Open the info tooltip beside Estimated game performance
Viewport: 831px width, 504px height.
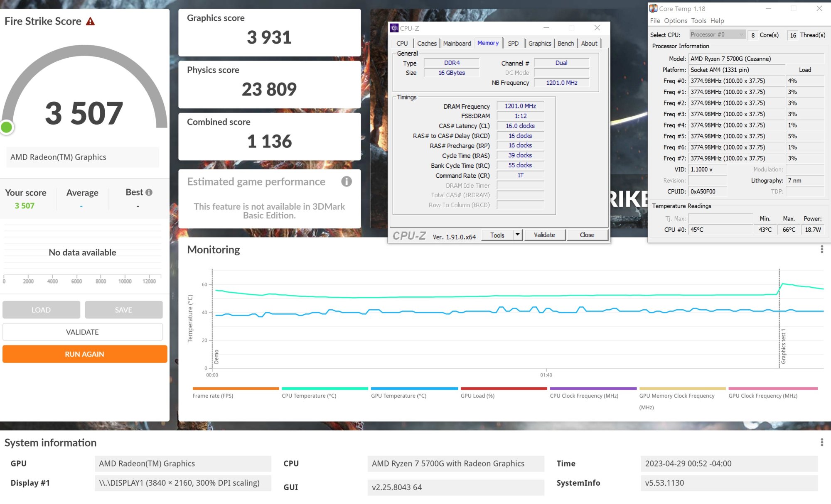pos(346,181)
